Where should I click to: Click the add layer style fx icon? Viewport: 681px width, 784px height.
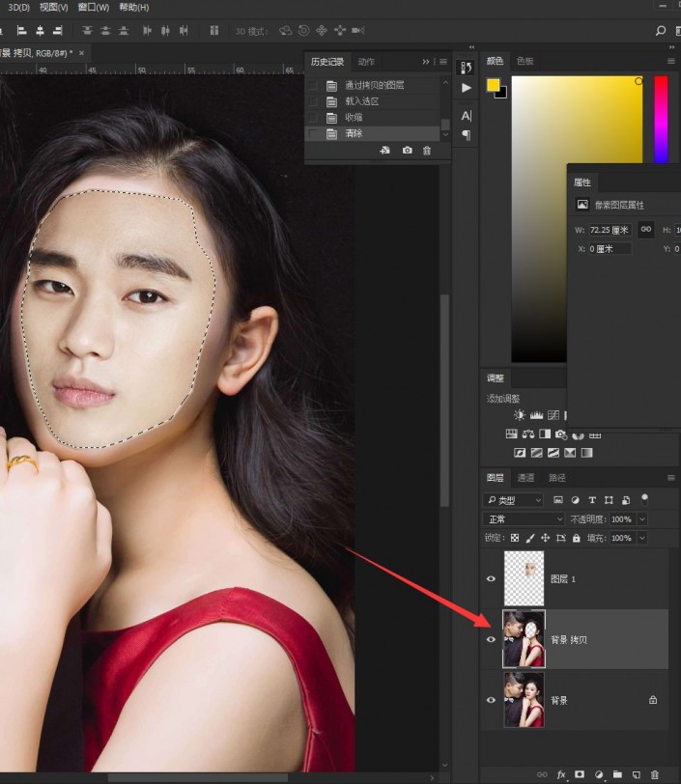click(561, 774)
